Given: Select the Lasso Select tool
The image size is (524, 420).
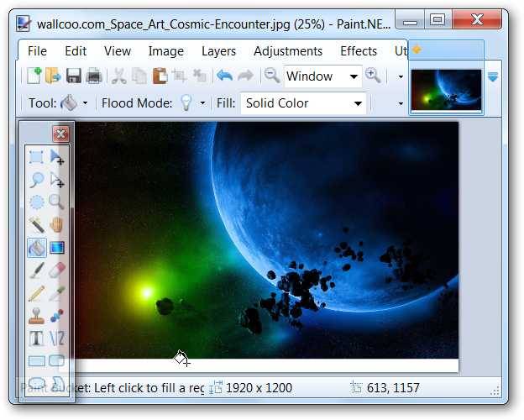Looking at the screenshot, I should [36, 180].
